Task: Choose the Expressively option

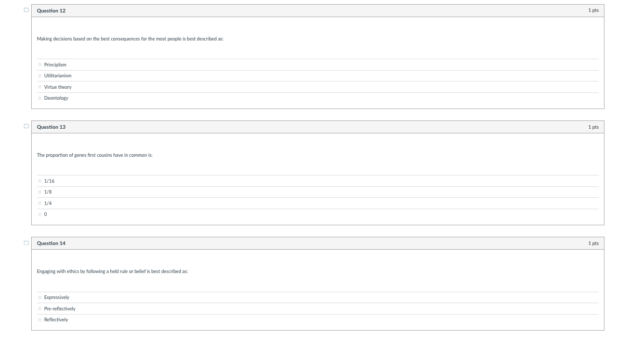Action: coord(40,297)
